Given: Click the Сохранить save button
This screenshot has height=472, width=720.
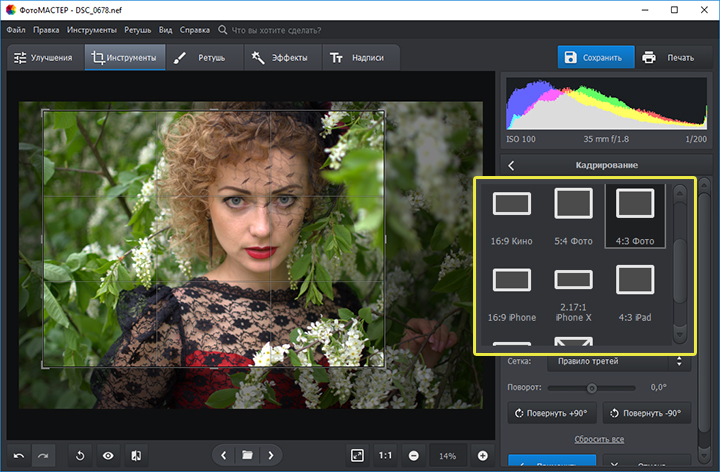Looking at the screenshot, I should (x=595, y=57).
